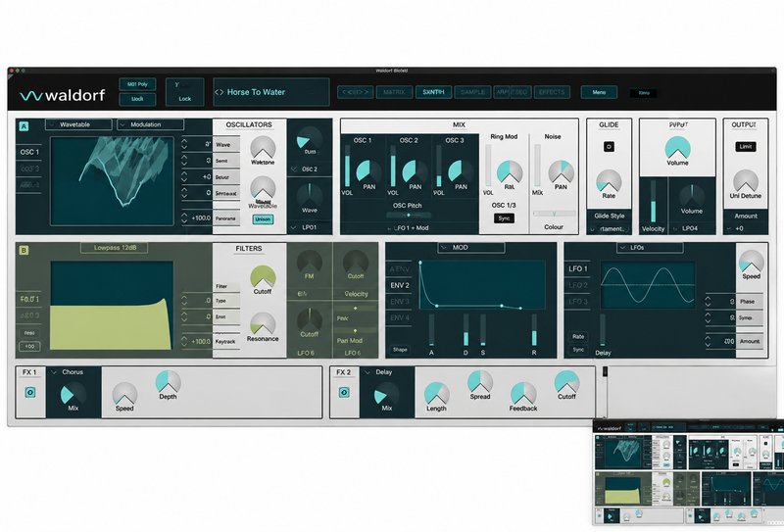784x532 pixels.
Task: Click the Delay Spread knob
Action: tap(479, 382)
